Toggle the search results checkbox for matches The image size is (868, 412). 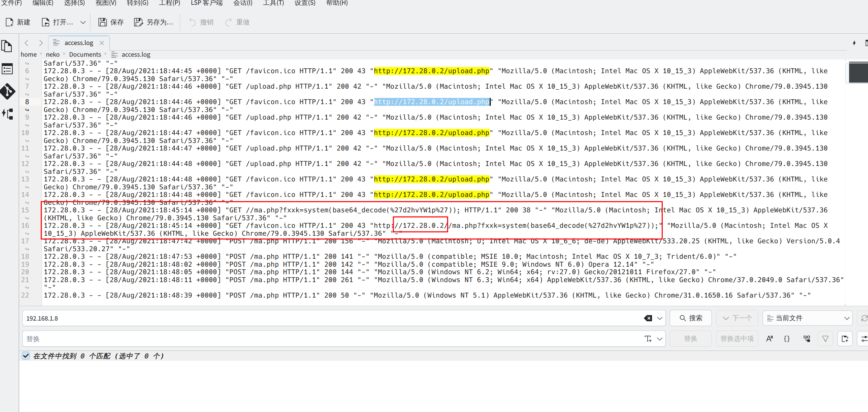coord(26,356)
